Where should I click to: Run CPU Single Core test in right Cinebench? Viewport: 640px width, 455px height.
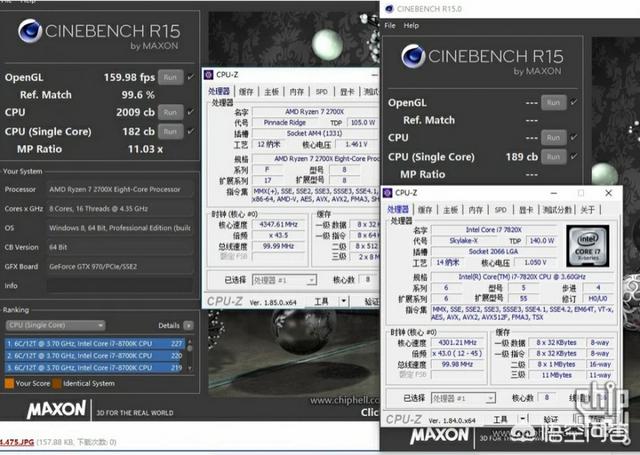[x=553, y=157]
